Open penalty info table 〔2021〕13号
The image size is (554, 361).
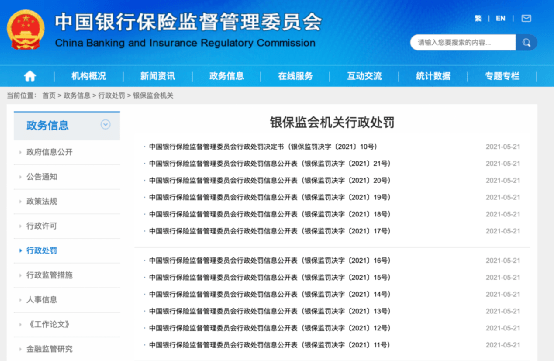pyautogui.click(x=270, y=311)
